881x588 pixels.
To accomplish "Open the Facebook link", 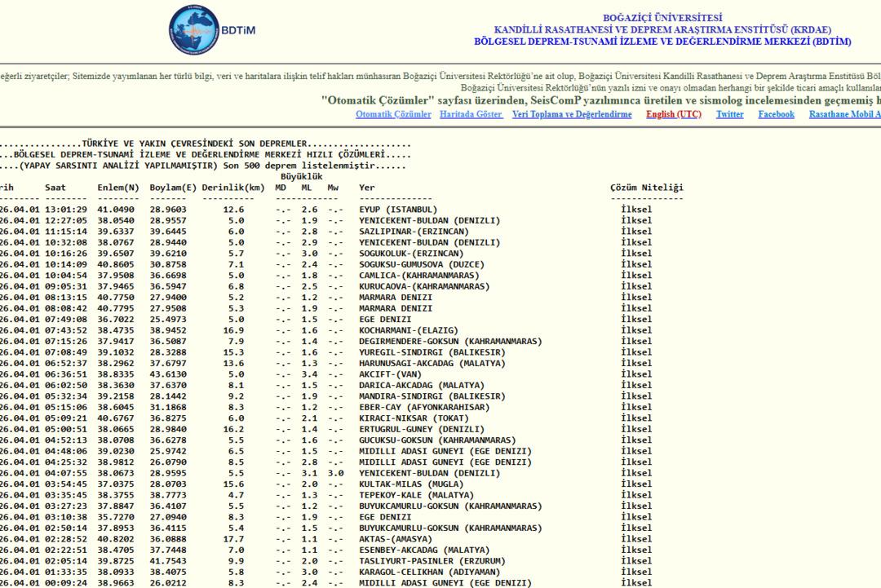I will point(776,114).
